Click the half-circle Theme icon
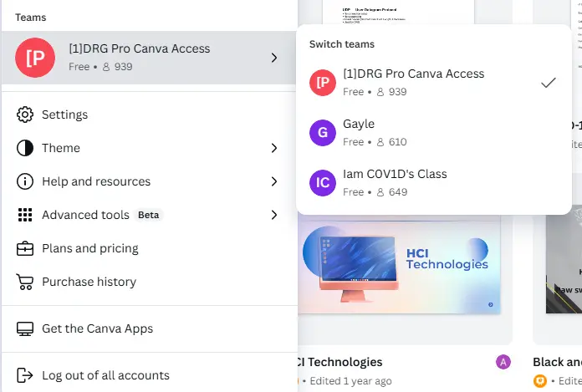Viewport: 582px width, 392px height. 25,148
